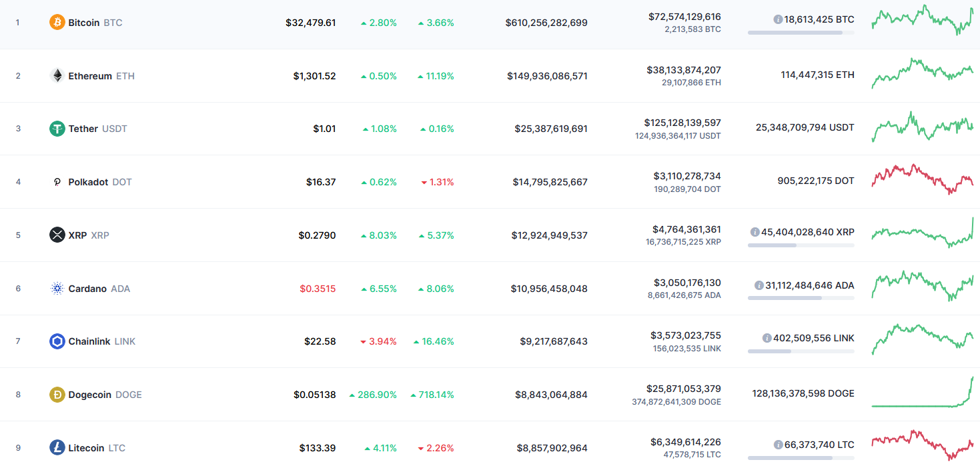This screenshot has height=464, width=980.
Task: Open the Dogecoin coin page link
Action: [105, 395]
